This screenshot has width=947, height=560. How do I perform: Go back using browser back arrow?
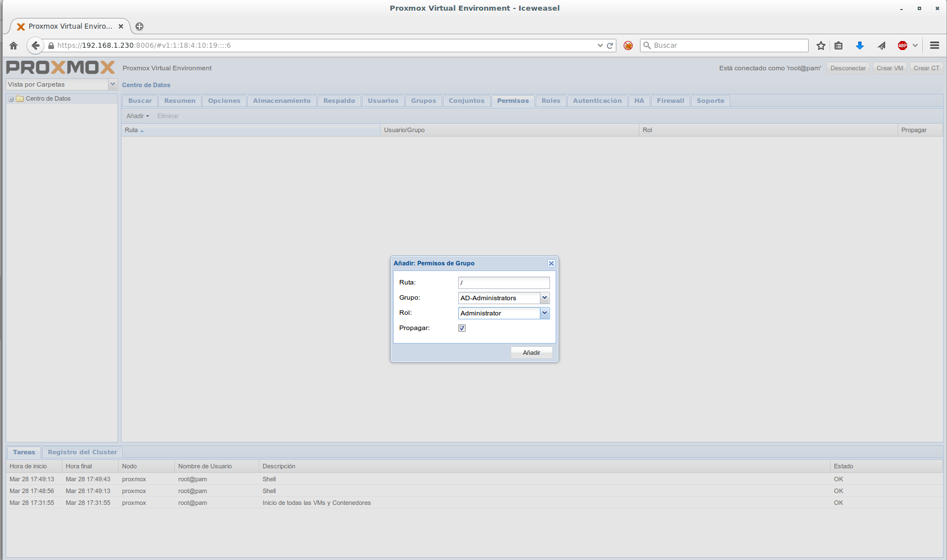click(x=35, y=46)
